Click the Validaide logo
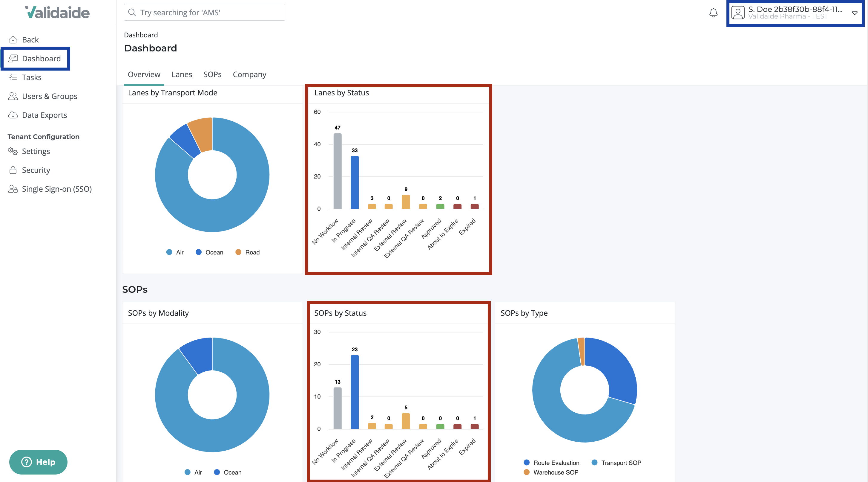 click(x=57, y=13)
